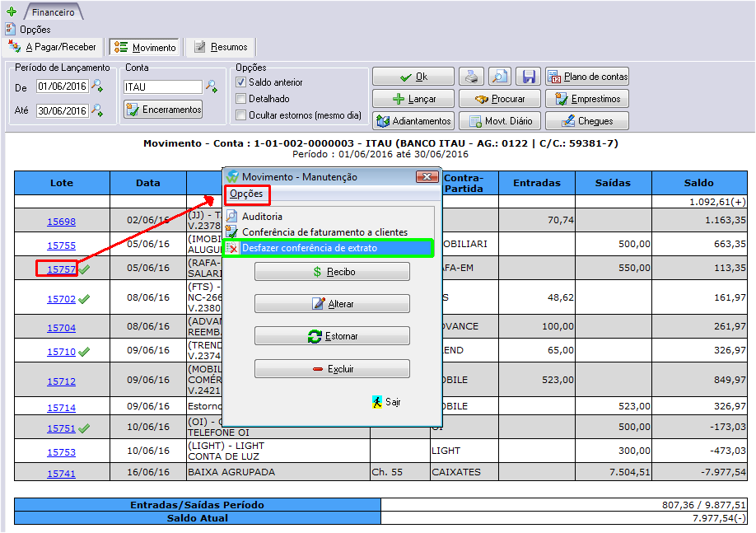Select the period totals 807,36 / 9.877,51
The image size is (756, 533).
coord(704,505)
